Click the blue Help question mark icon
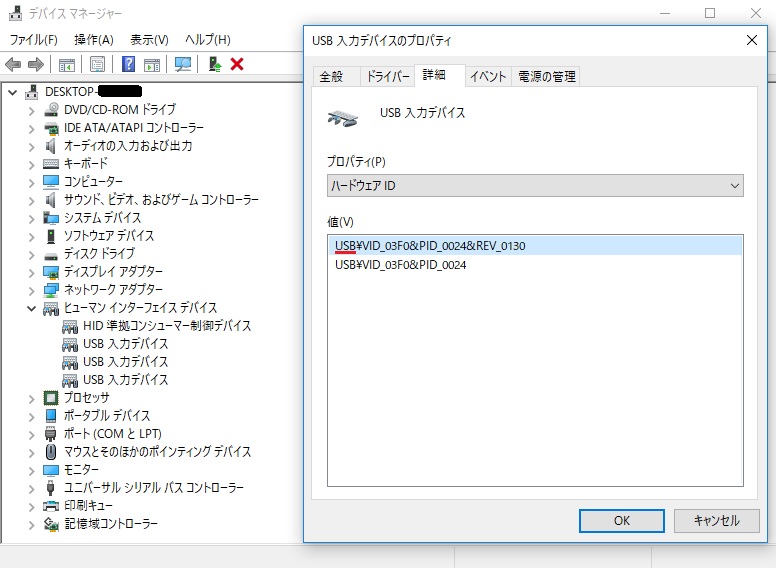Image resolution: width=776 pixels, height=568 pixels. [x=128, y=64]
